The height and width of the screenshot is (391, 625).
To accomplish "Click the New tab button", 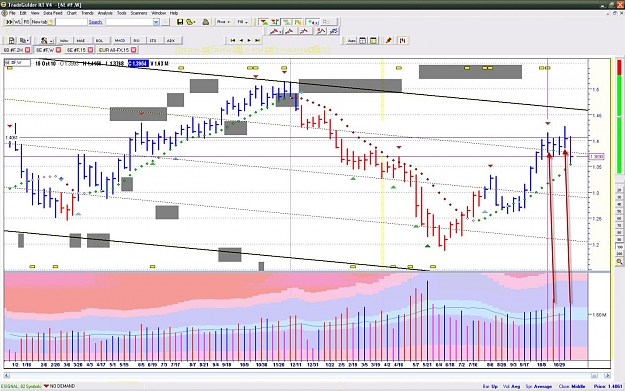I will click(42, 22).
